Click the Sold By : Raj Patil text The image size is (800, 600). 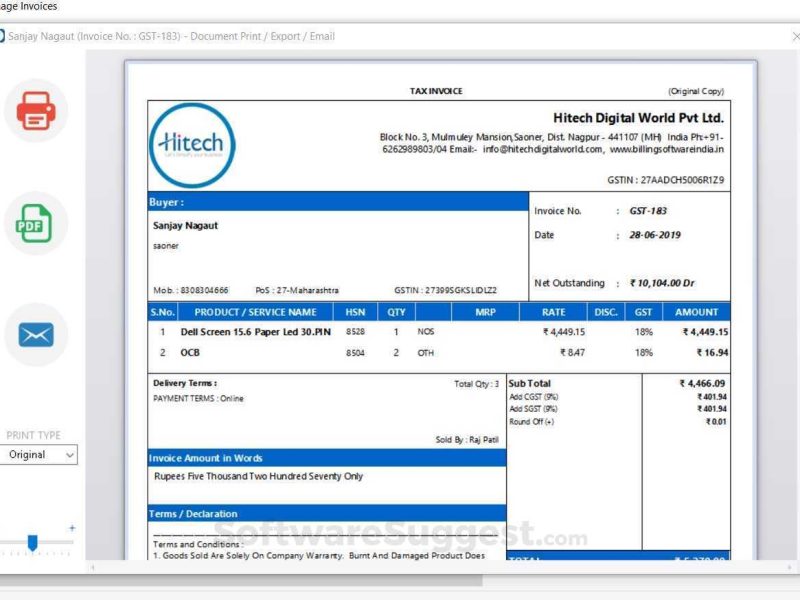click(467, 440)
